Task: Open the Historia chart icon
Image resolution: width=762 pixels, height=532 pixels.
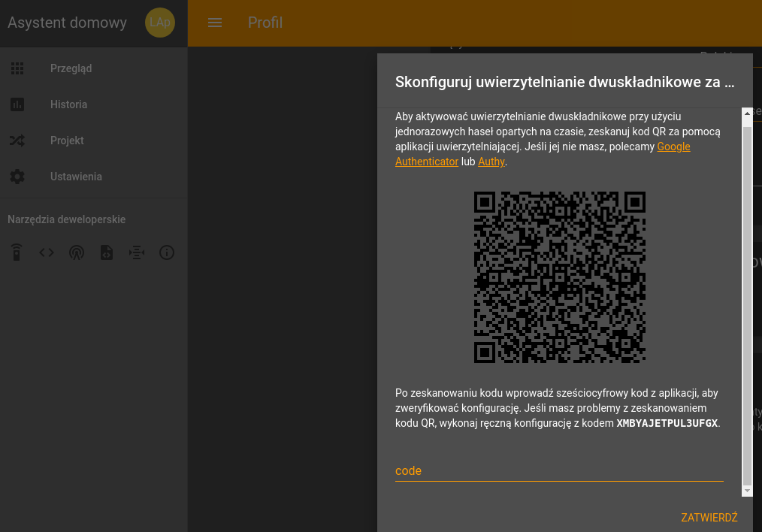Action: [17, 104]
